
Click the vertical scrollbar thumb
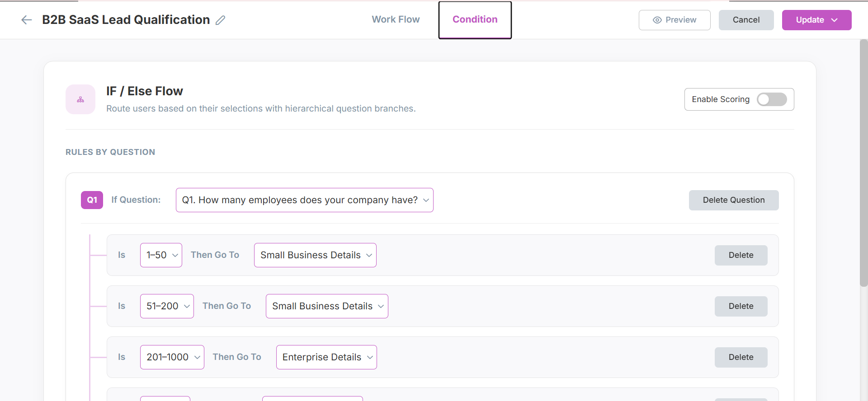point(863,163)
